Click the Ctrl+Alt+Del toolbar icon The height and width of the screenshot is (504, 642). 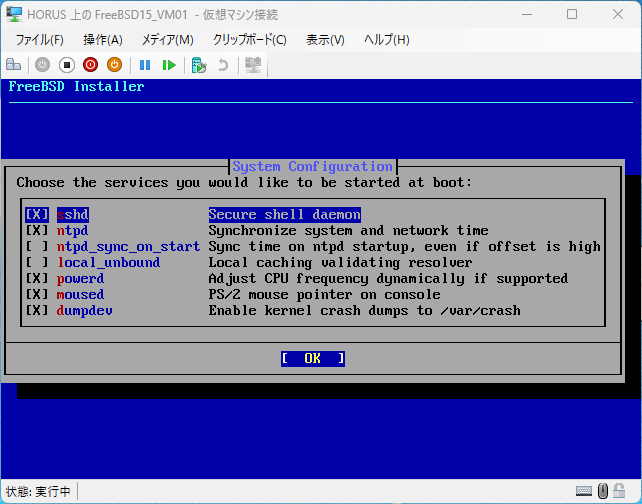click(13, 65)
